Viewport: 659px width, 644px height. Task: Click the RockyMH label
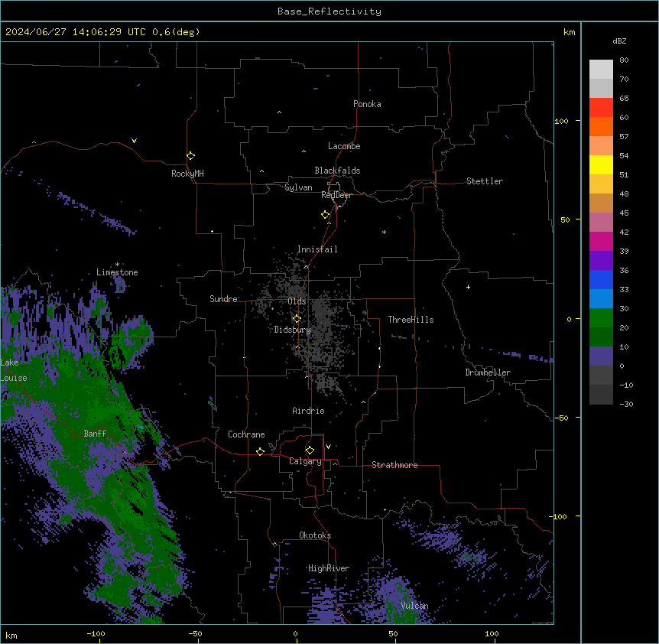point(187,174)
